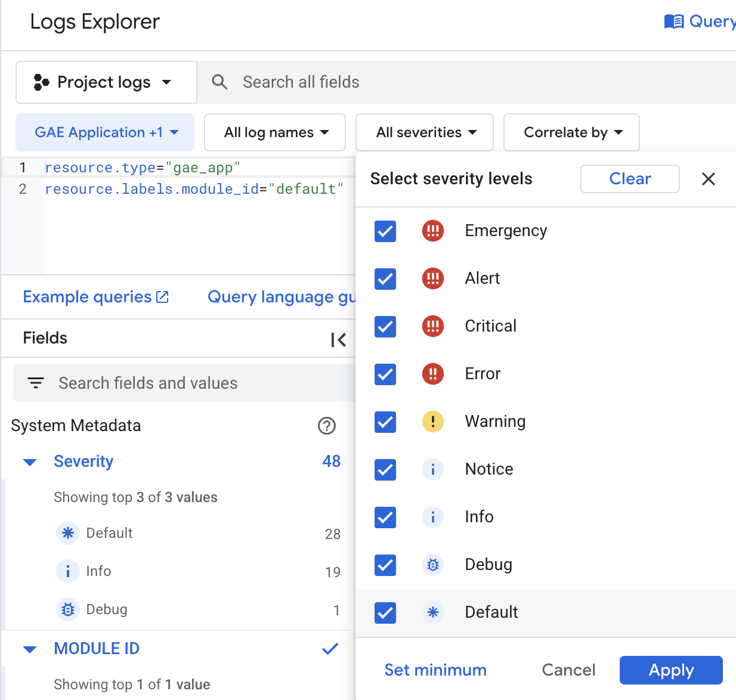The height and width of the screenshot is (700, 736).
Task: Click external link icon next to Example queries
Action: click(x=162, y=297)
